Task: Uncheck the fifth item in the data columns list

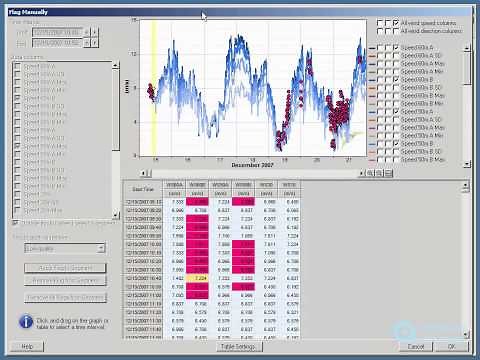Action: (x=17, y=98)
